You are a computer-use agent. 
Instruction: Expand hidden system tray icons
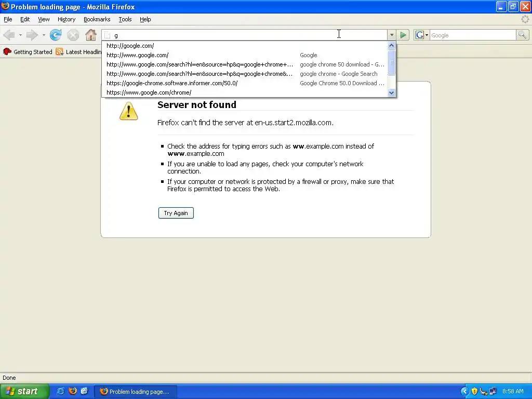(464, 392)
